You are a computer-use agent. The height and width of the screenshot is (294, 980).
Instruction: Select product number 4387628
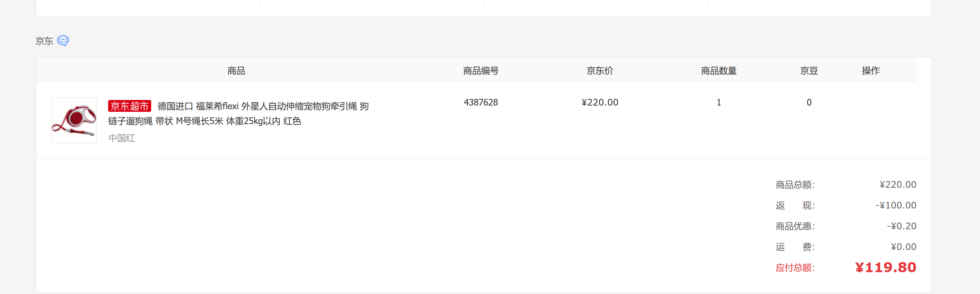coord(481,102)
